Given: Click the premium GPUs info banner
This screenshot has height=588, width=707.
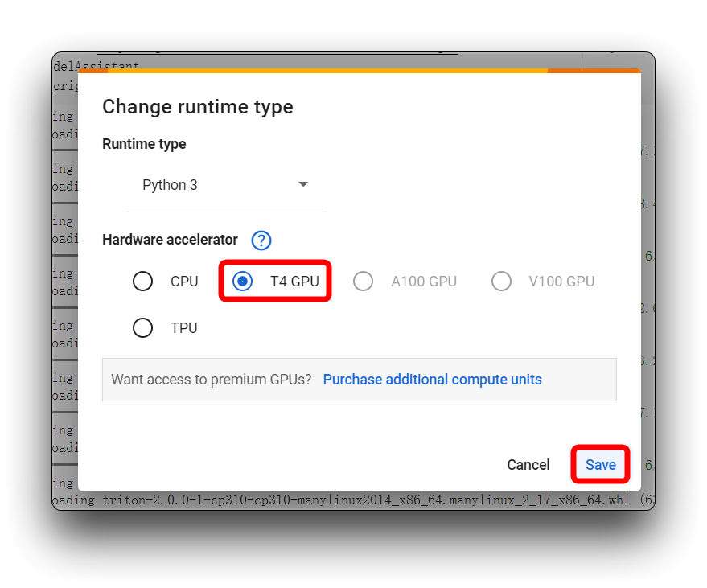Looking at the screenshot, I should click(360, 380).
